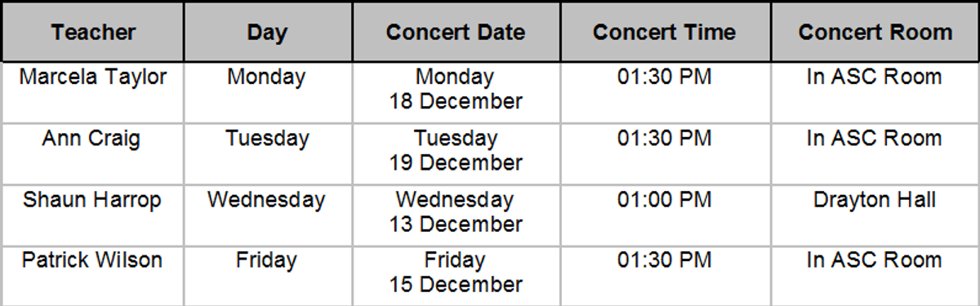Viewport: 980px width, 306px height.
Task: Click the Ann Craig teacher cell
Action: [x=92, y=154]
